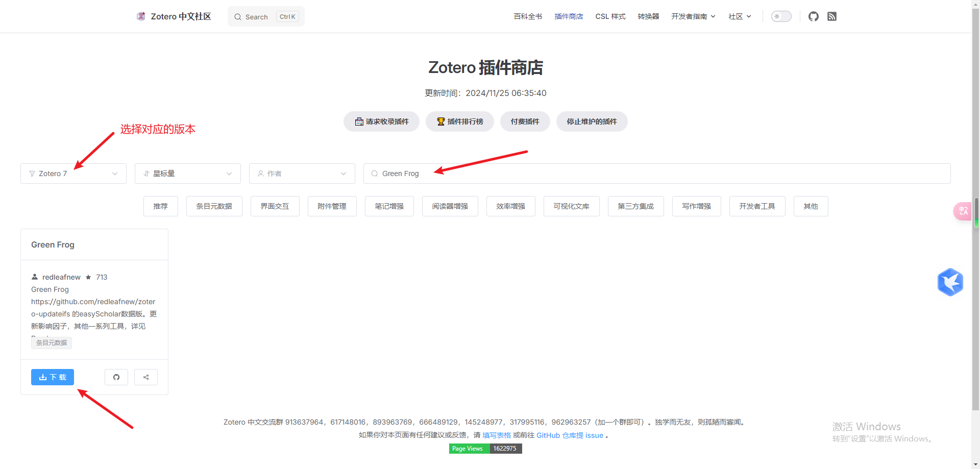
Task: Open the GitHub 仓库提 issue link
Action: coord(570,435)
